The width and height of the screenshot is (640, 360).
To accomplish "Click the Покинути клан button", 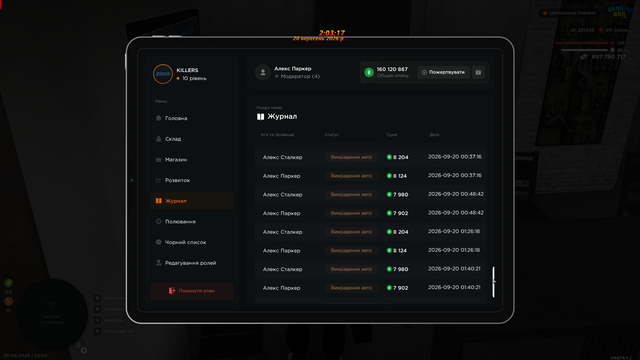I will pos(192,291).
